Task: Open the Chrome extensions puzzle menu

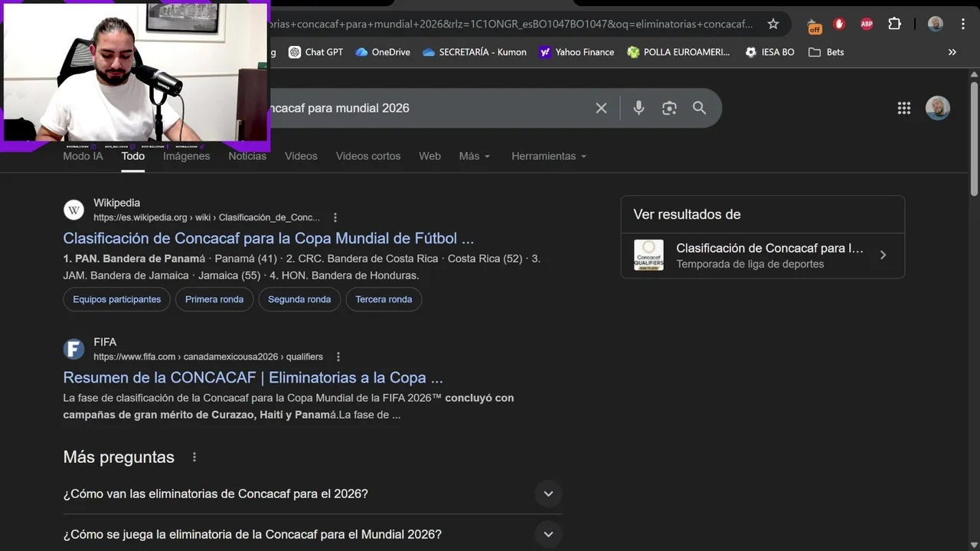Action: click(894, 24)
